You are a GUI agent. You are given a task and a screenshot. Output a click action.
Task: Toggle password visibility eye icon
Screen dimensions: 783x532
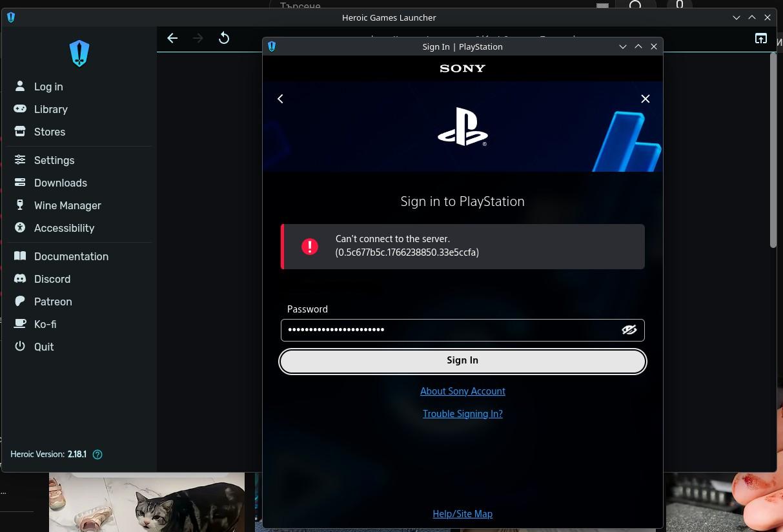[629, 330]
